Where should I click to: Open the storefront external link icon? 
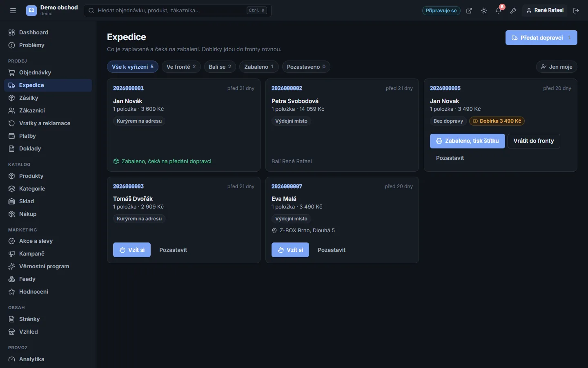469,11
